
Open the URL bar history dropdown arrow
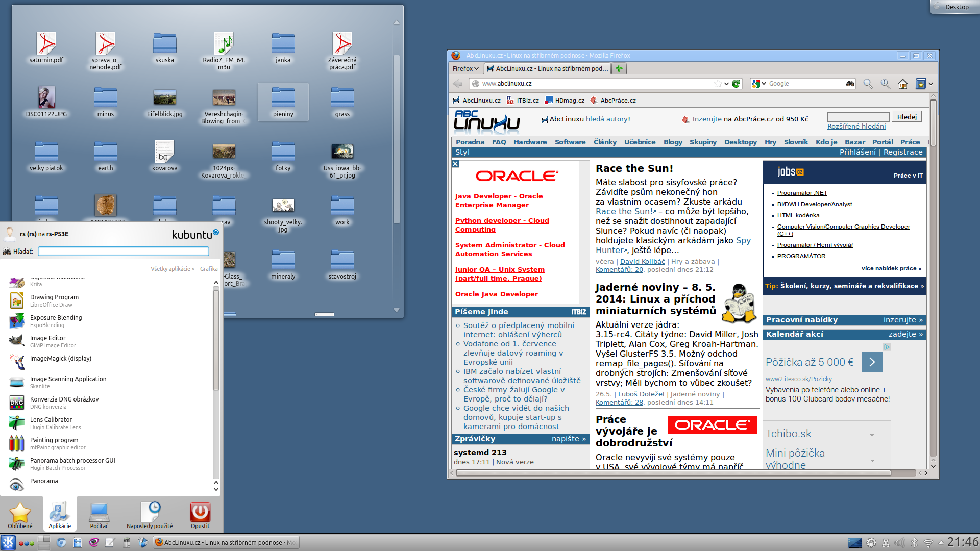726,84
